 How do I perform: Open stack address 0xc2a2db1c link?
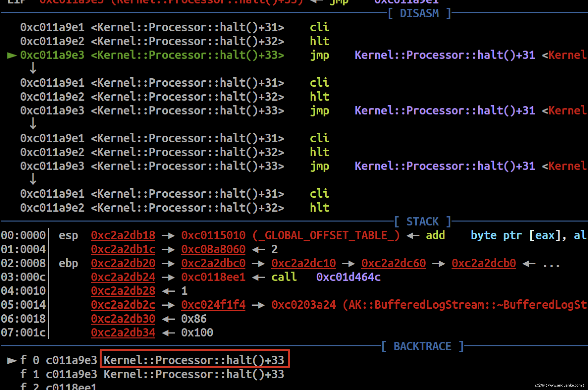(x=123, y=249)
